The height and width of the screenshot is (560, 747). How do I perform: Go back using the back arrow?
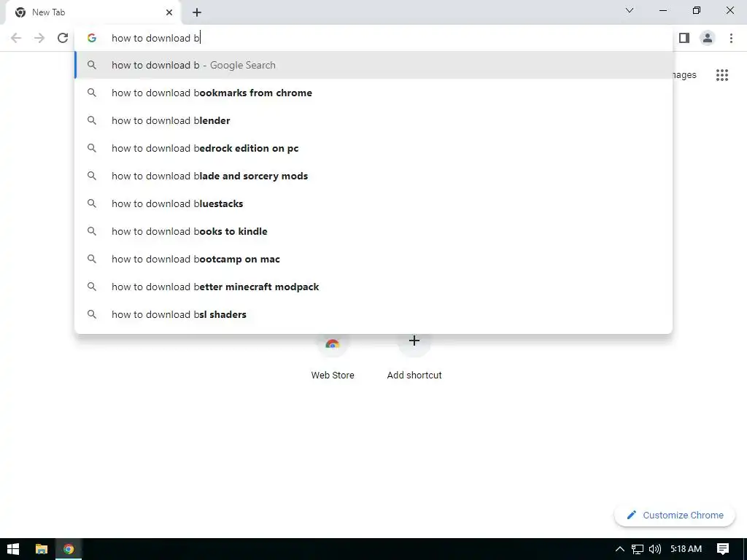16,38
